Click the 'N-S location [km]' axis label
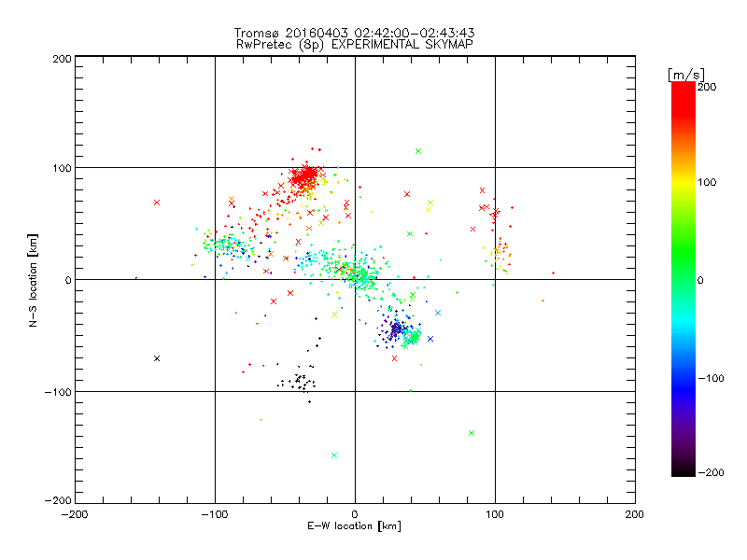This screenshot has width=747, height=560. coord(33,280)
